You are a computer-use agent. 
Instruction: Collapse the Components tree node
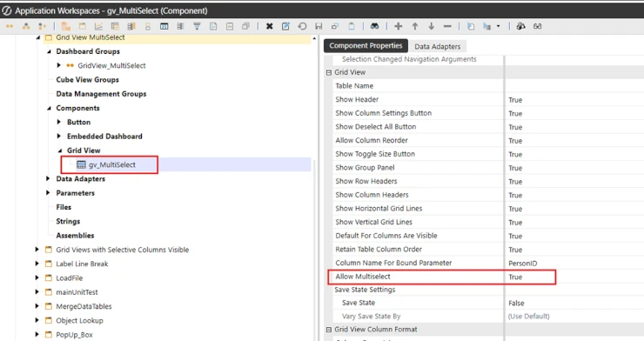[49, 109]
